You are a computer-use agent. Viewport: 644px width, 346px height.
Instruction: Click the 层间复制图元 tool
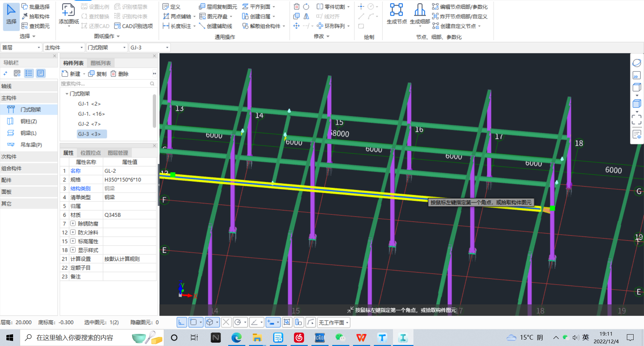click(218, 7)
